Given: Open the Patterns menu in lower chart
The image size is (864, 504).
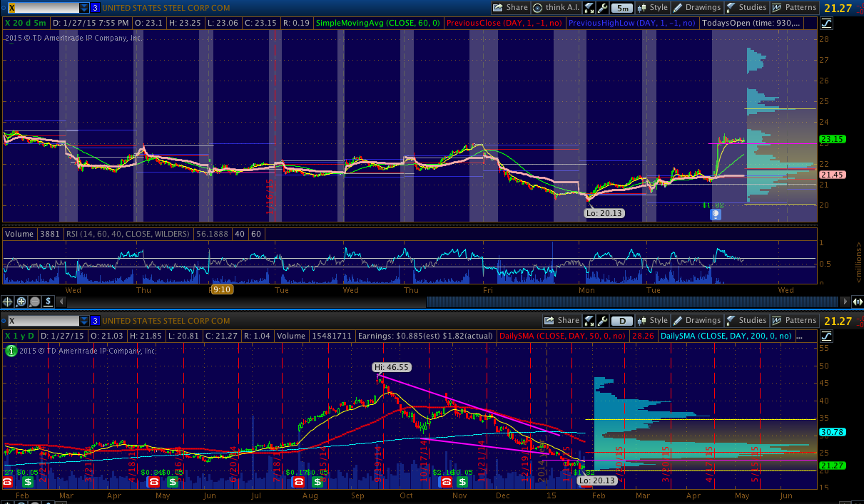Looking at the screenshot, I should 794,321.
